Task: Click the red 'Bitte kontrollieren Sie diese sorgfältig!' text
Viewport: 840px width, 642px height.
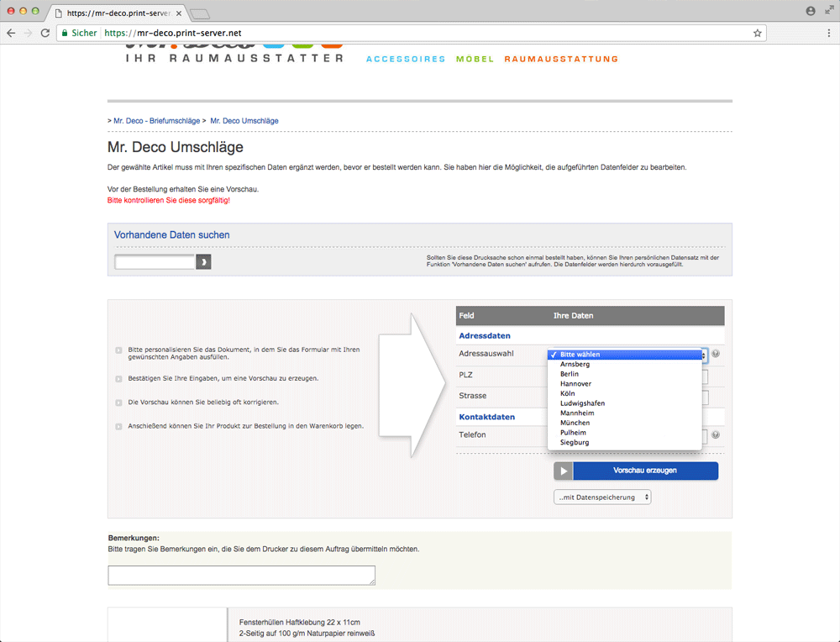Action: (x=168, y=201)
